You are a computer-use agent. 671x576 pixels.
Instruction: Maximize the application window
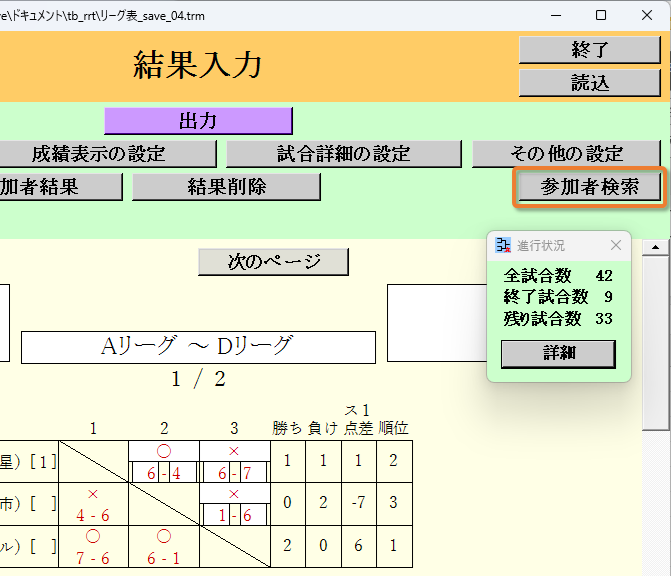point(601,15)
